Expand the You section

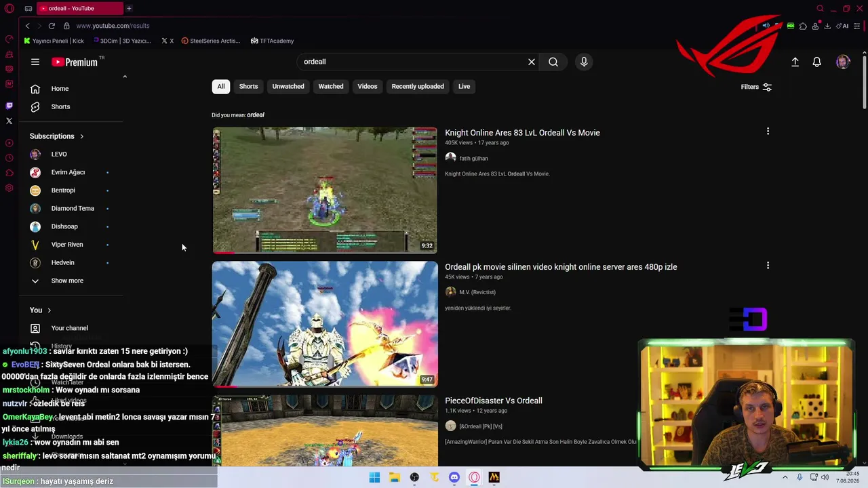41,310
